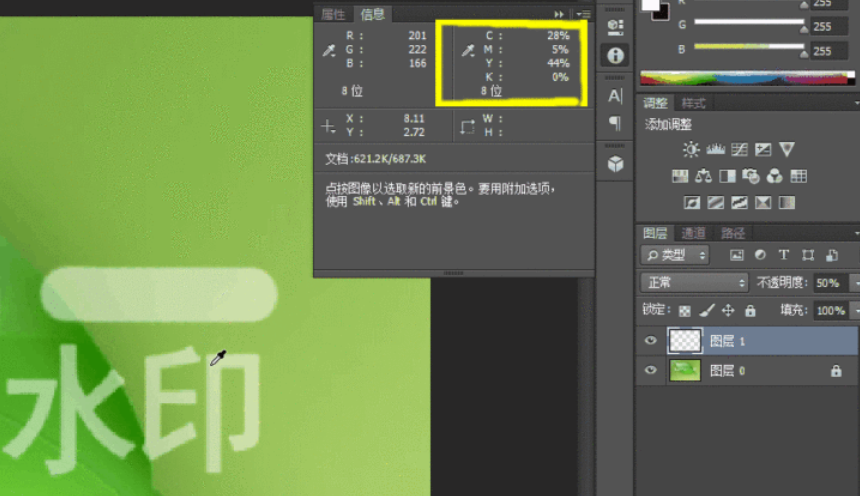Add a Color Lookup adjustment (grid icon)

(x=799, y=176)
